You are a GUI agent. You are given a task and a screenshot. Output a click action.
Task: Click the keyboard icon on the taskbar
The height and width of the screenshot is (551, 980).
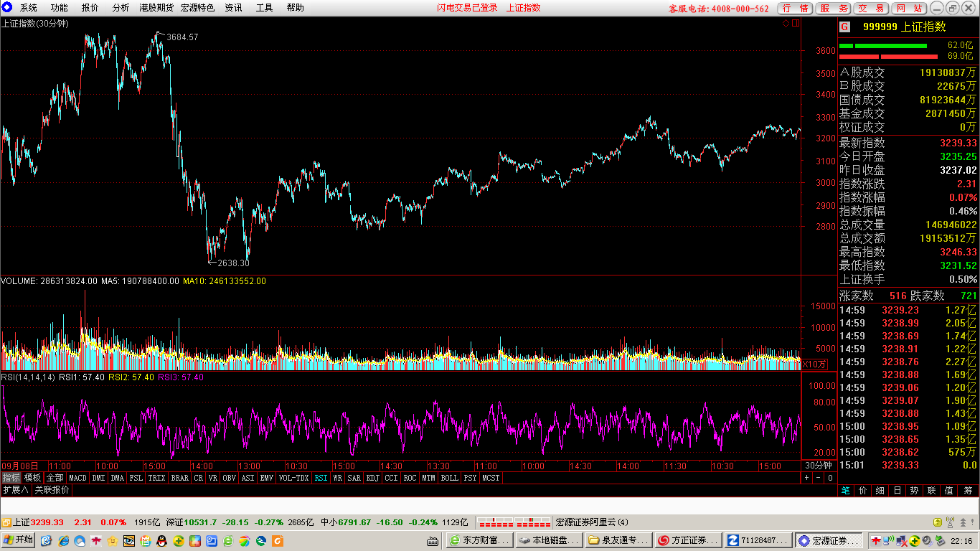[x=433, y=540]
